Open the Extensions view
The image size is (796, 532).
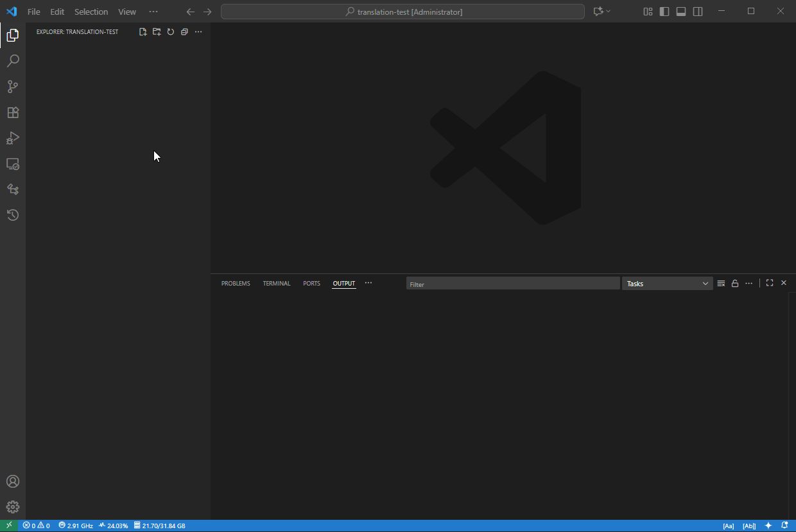click(13, 112)
